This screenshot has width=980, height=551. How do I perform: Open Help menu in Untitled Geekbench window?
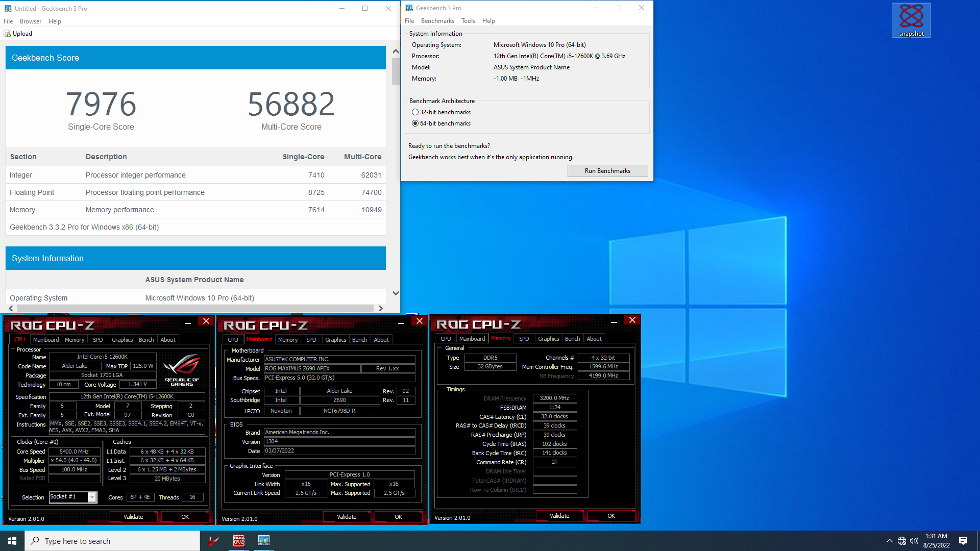click(x=55, y=21)
